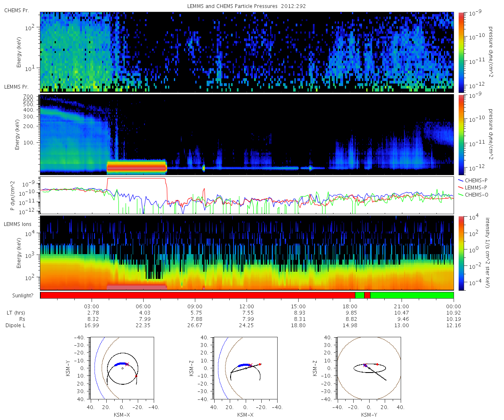Click Rs value 8.31
The image size is (504, 420).
pos(300,319)
